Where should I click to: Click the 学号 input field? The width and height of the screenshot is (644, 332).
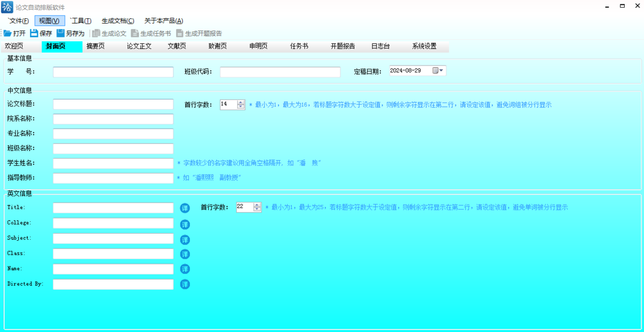(x=113, y=72)
